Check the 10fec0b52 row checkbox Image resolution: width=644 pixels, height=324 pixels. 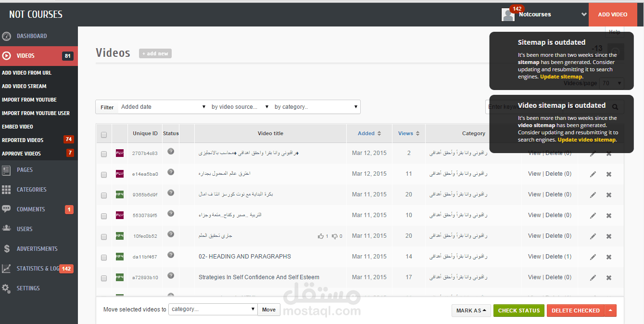click(104, 237)
